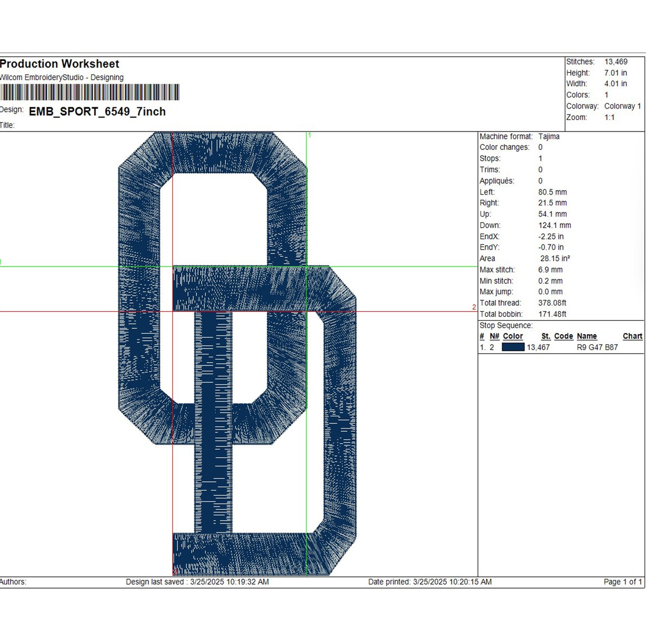Click the Up value 54.1 mm
The width and height of the screenshot is (646, 644).
[x=553, y=214]
